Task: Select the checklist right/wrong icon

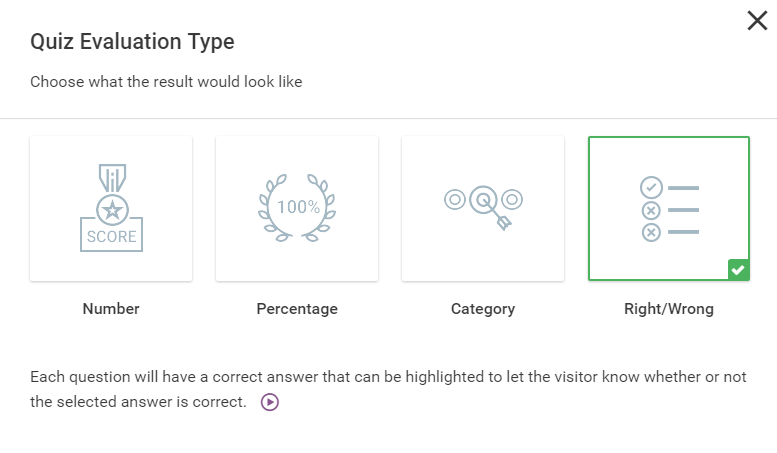Action: coord(669,209)
